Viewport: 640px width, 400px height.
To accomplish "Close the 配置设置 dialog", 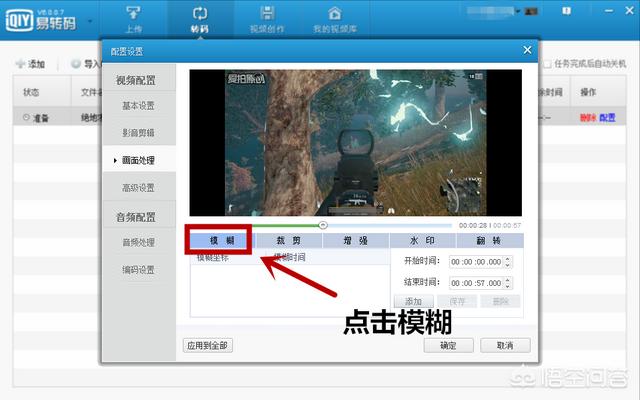I will pyautogui.click(x=527, y=50).
